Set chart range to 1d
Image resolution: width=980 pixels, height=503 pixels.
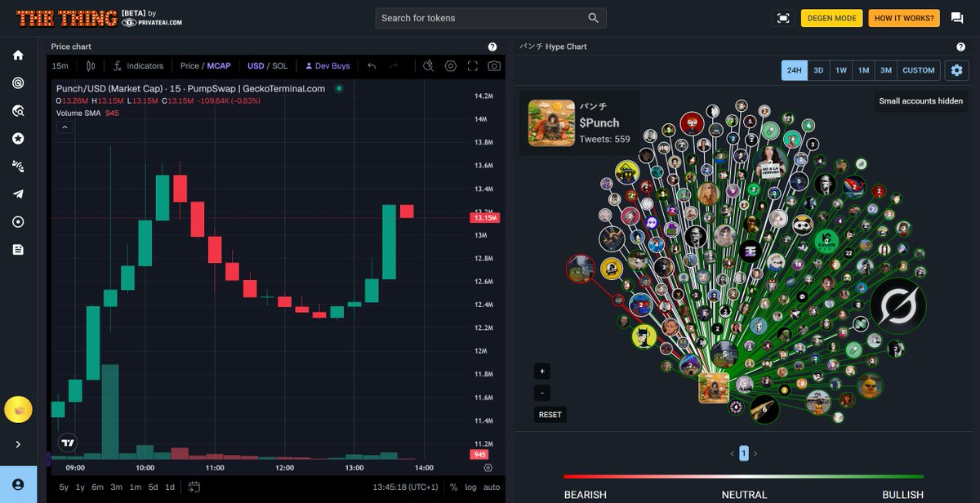point(170,487)
